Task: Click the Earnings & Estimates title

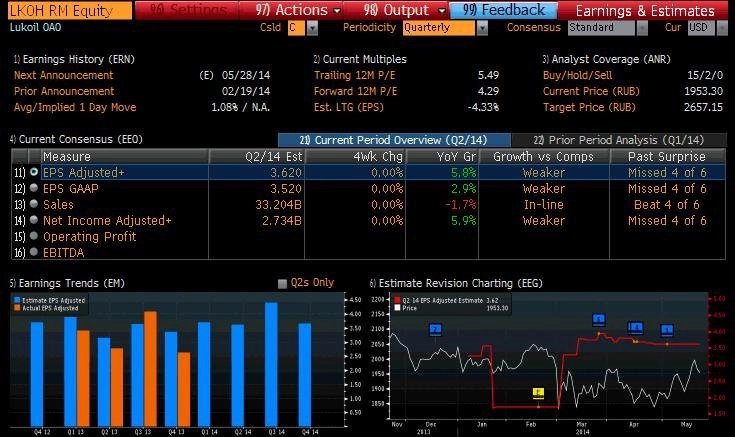Action: click(645, 10)
